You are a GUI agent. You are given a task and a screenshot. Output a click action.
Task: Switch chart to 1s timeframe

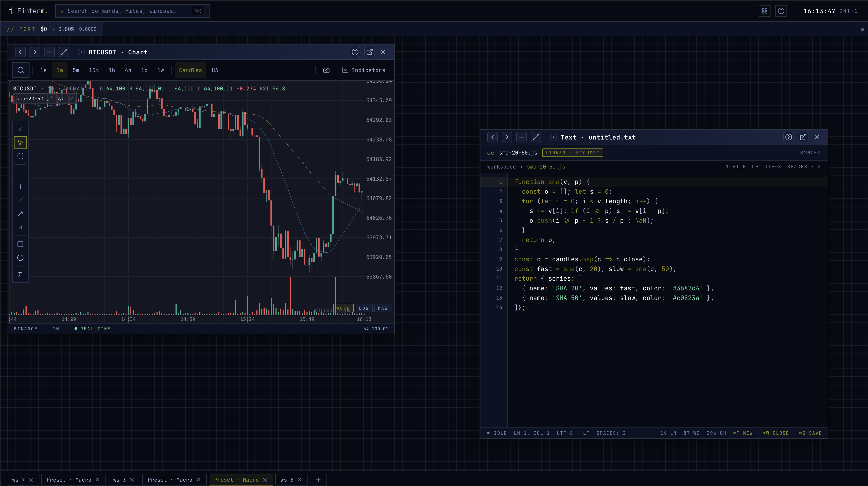pos(43,70)
